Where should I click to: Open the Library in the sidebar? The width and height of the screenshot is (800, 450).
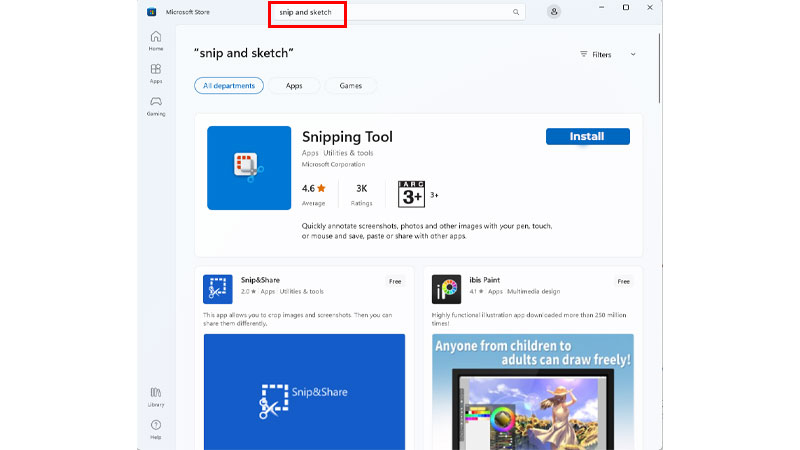tap(156, 397)
